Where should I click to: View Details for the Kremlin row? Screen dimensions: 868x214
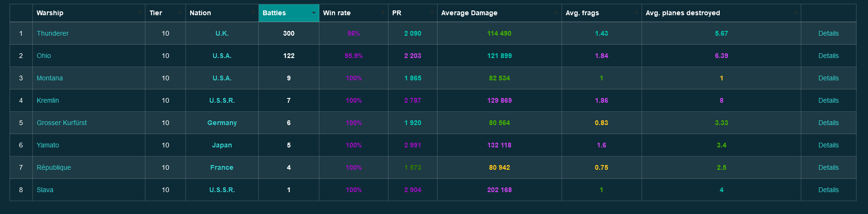[x=828, y=100]
